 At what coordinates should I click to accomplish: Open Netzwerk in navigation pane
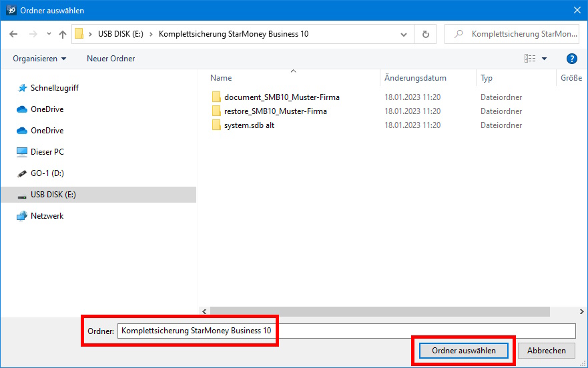click(47, 216)
